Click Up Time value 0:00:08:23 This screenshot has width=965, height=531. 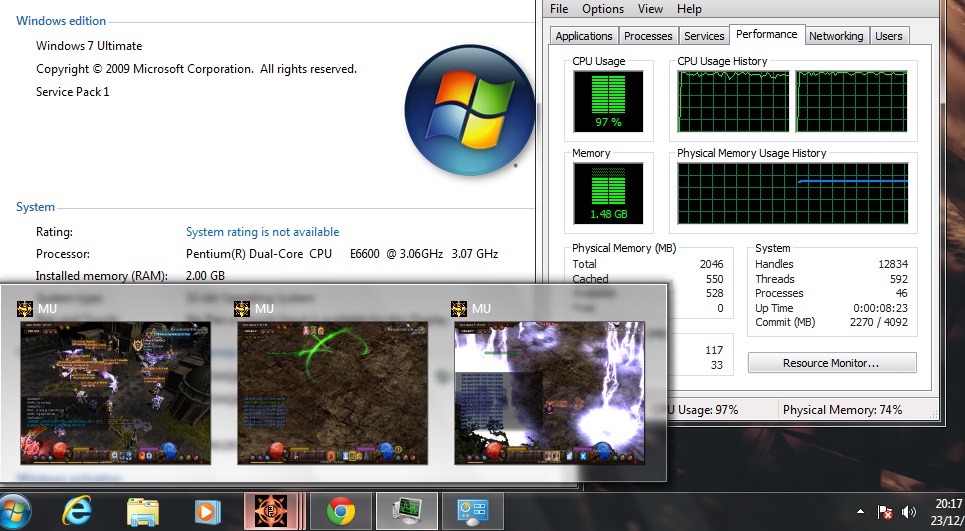click(x=880, y=308)
